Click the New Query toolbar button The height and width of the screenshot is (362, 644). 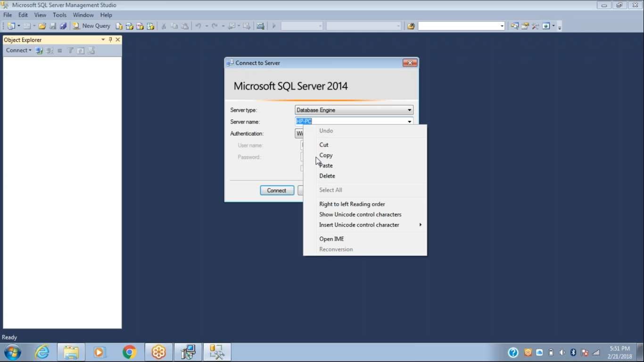click(x=92, y=26)
